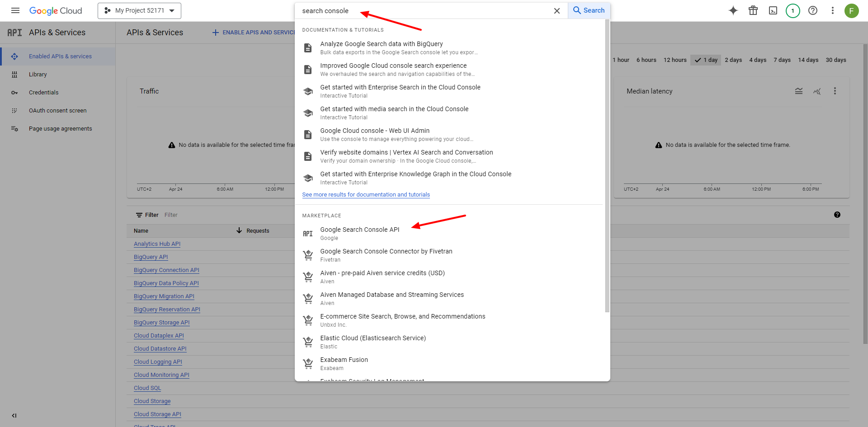Select the 30 days time range
This screenshot has width=868, height=427.
(x=836, y=60)
